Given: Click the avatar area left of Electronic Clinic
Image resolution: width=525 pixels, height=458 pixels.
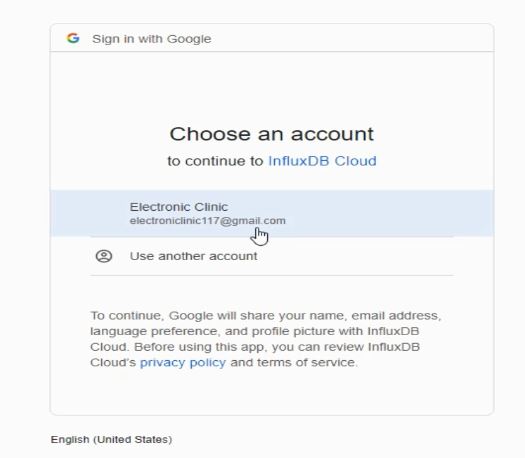Looking at the screenshot, I should [x=104, y=213].
